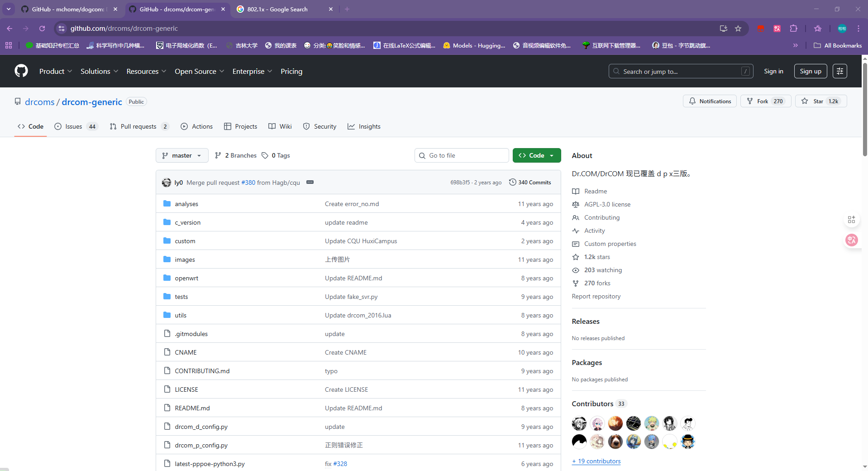Viewport: 868px width, 471px height.
Task: Open the master branch dropdown
Action: pyautogui.click(x=182, y=155)
